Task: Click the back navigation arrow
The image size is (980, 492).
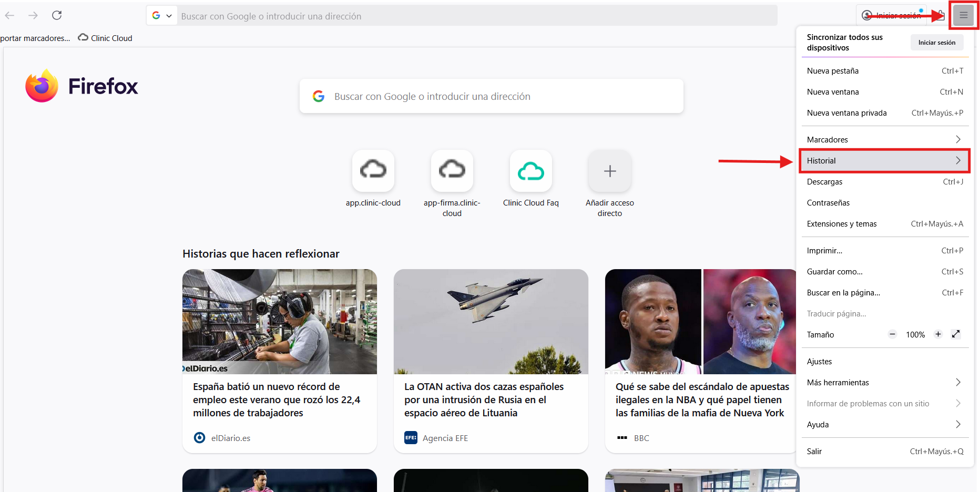Action: pos(9,16)
